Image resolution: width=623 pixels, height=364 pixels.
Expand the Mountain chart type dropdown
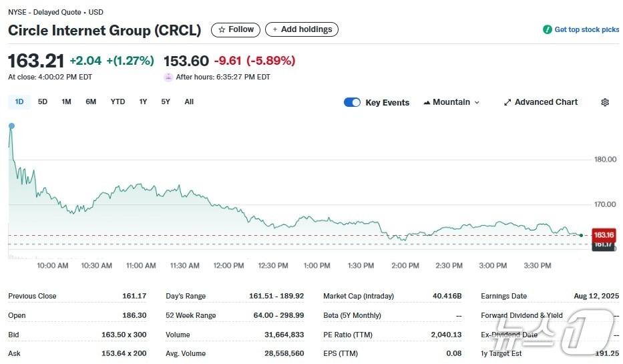pyautogui.click(x=477, y=102)
